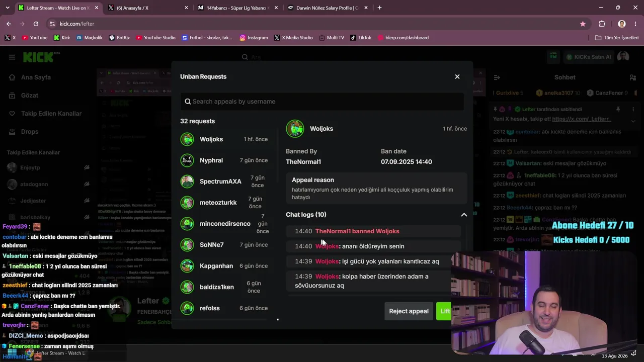The width and height of the screenshot is (644, 362).
Task: Open Chrome's three-dot menu
Action: [635, 24]
